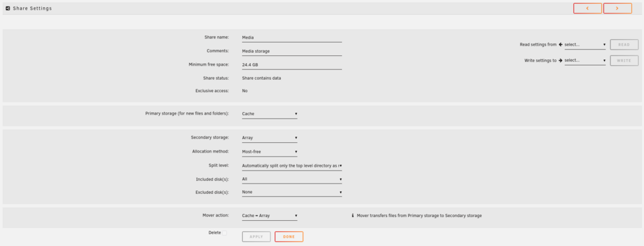Click the left arrow beside Read settings from
Viewport: 644px width, 246px height.
pos(561,44)
